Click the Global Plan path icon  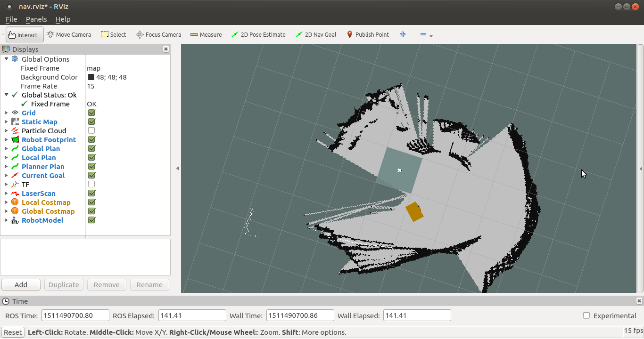click(15, 148)
